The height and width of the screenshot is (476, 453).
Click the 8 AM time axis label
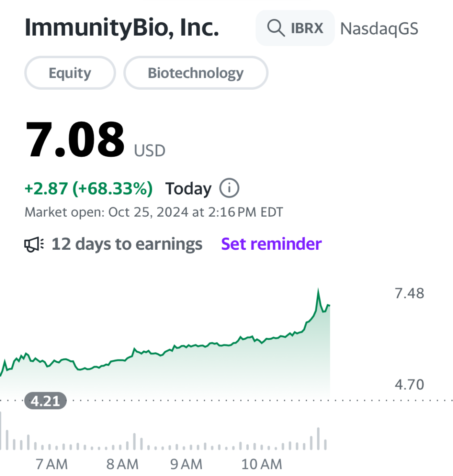coord(122,464)
